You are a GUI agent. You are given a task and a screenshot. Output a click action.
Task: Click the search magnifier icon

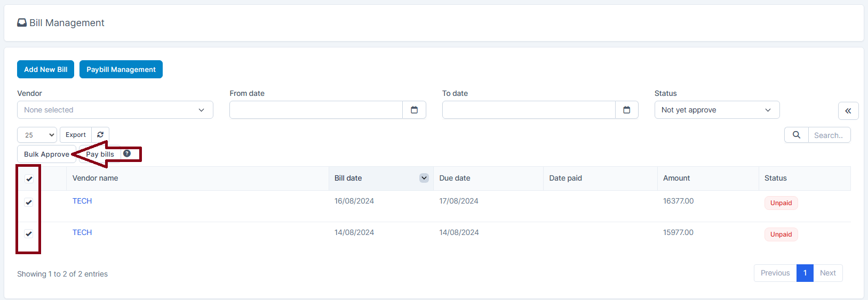click(796, 135)
